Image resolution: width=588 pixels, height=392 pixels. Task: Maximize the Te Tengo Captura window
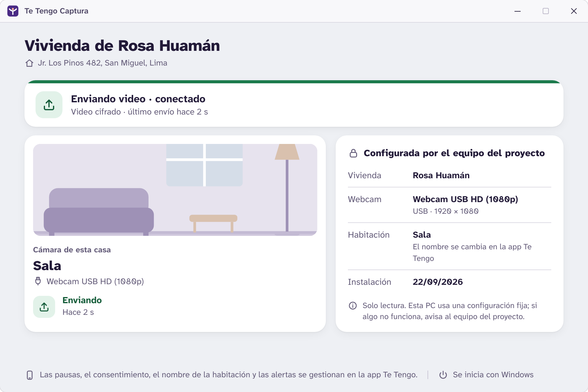[x=546, y=11]
